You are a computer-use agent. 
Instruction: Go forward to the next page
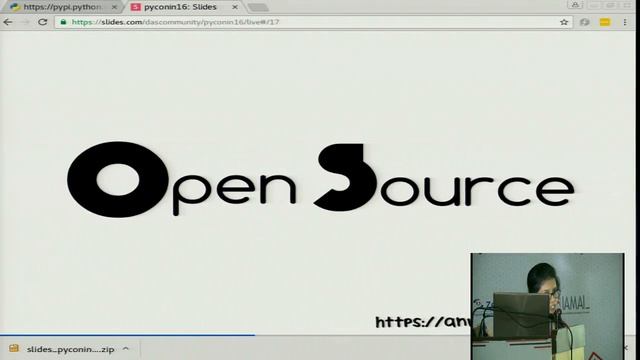pyautogui.click(x=25, y=22)
